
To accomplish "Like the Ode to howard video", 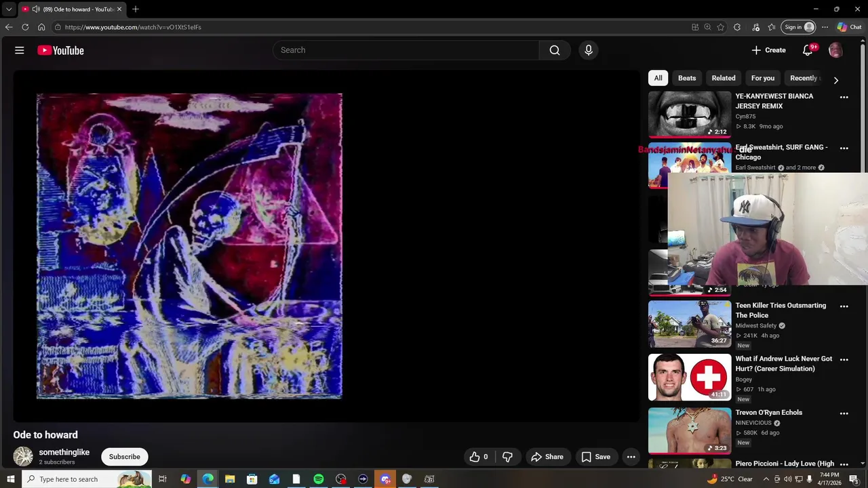I will 479,457.
